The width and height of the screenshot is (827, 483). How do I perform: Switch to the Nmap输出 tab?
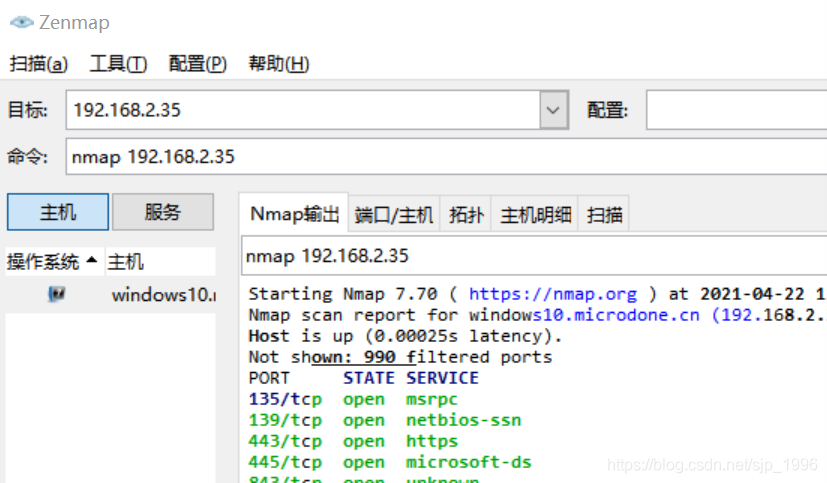click(x=294, y=214)
